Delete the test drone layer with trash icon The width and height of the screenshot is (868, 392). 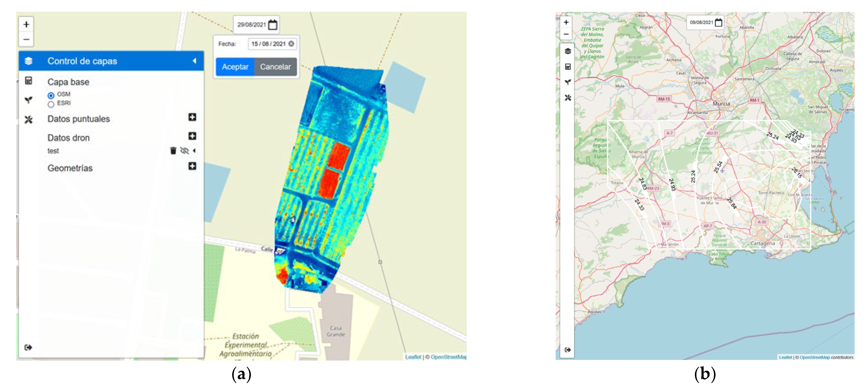click(x=173, y=151)
